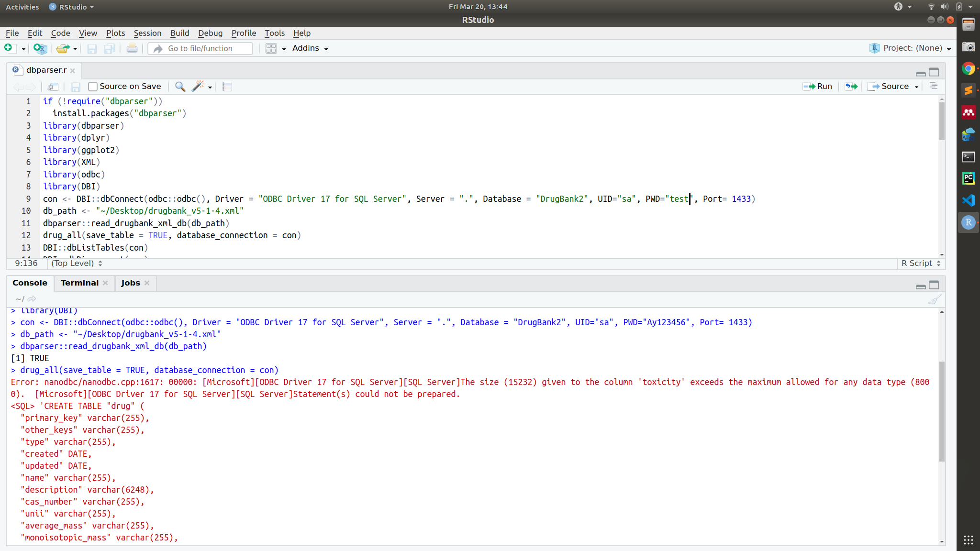Open Chrome from the Ubuntu dock
Screen dimensions: 980x551
(x=968, y=69)
